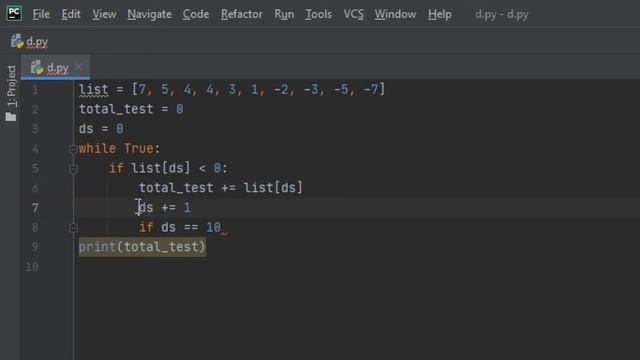Open the View menu

click(104, 14)
